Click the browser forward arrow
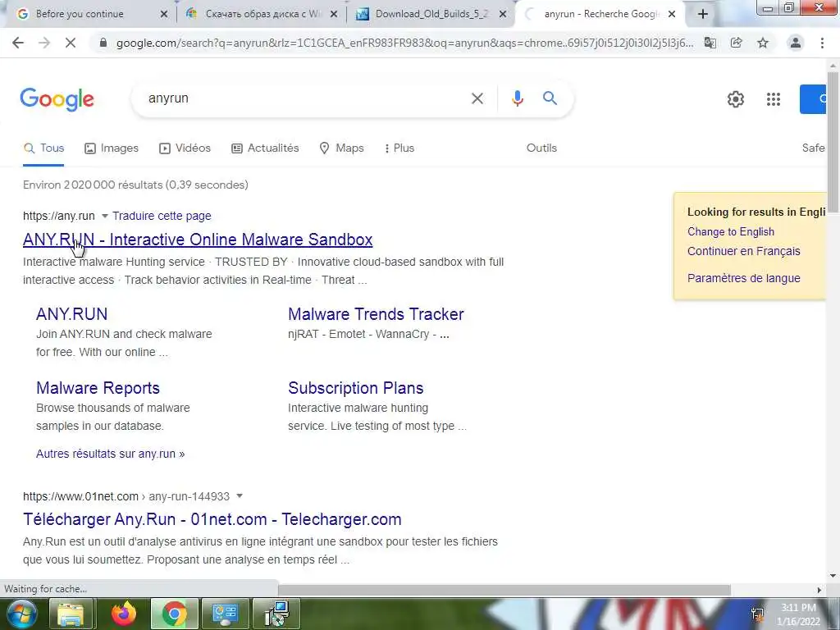The width and height of the screenshot is (840, 630). (44, 43)
